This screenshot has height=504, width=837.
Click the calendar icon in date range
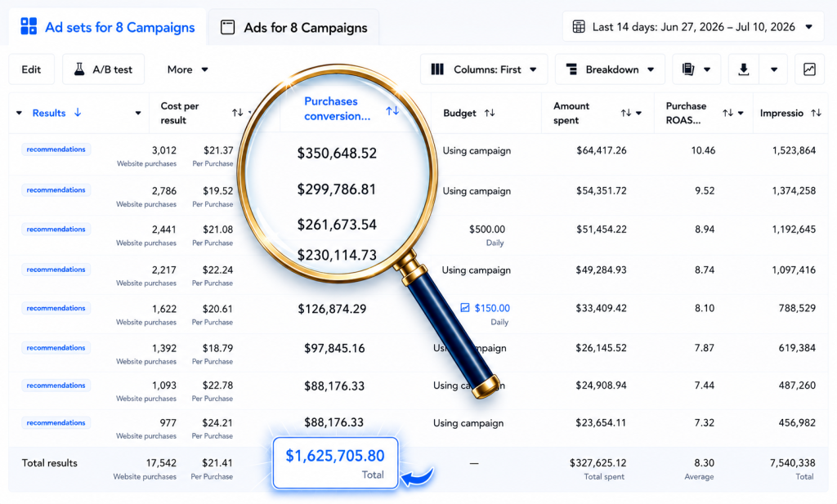pos(579,27)
